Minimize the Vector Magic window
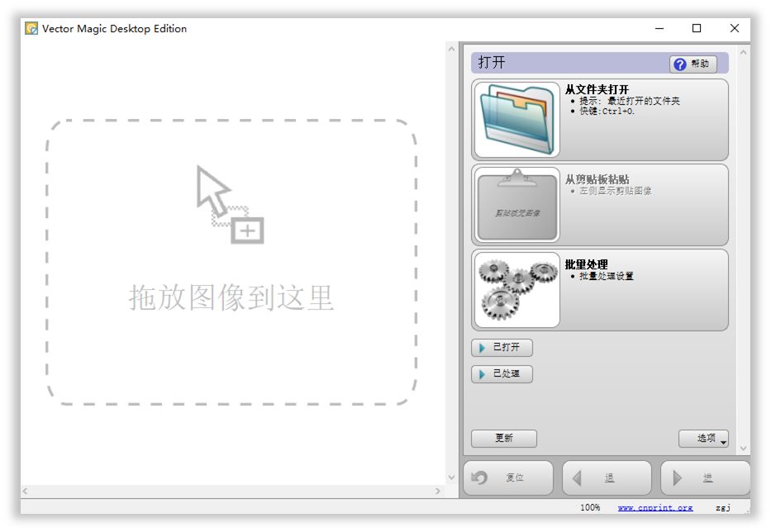Viewport: 771px width, 532px height. coord(659,29)
